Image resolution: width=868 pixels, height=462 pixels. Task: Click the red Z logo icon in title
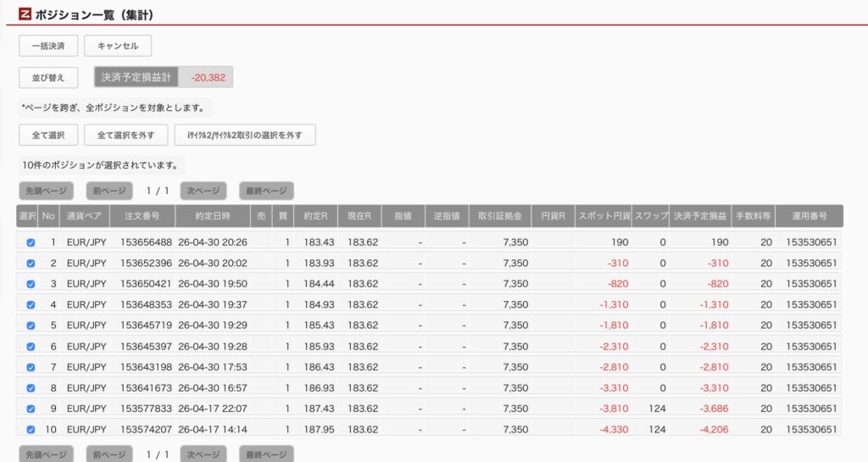(25, 14)
